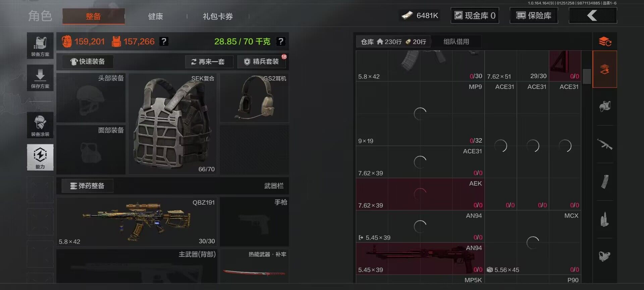
Task: Click the warehouse scrollbar handle
Action: [x=587, y=76]
